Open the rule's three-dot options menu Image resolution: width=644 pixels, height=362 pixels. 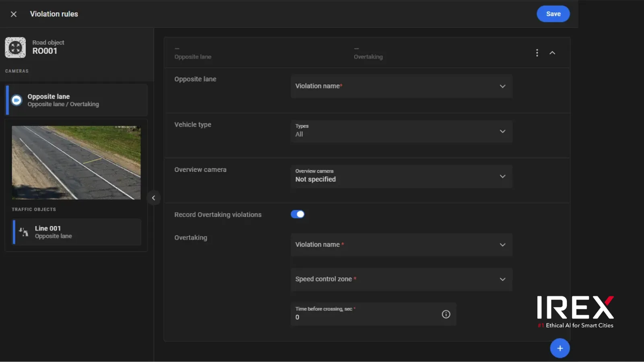(537, 53)
